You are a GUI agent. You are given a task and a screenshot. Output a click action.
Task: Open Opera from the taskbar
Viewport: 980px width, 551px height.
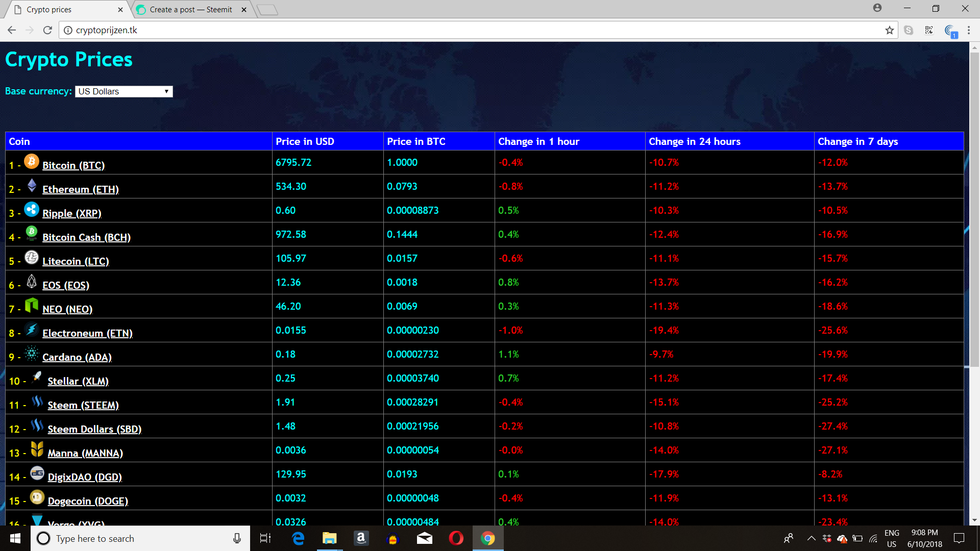pos(456,538)
